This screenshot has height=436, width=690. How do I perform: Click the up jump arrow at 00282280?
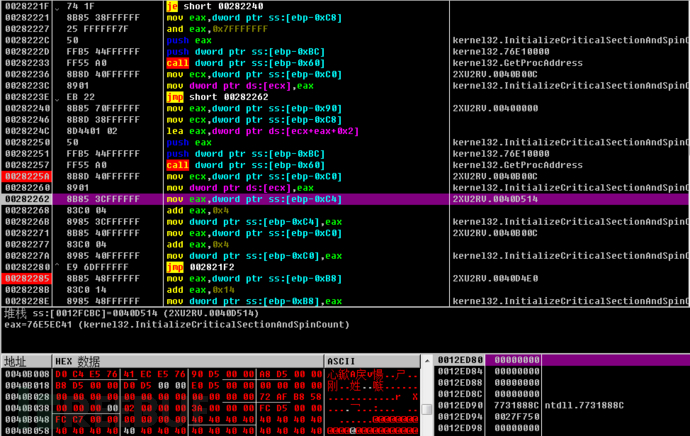pos(56,267)
